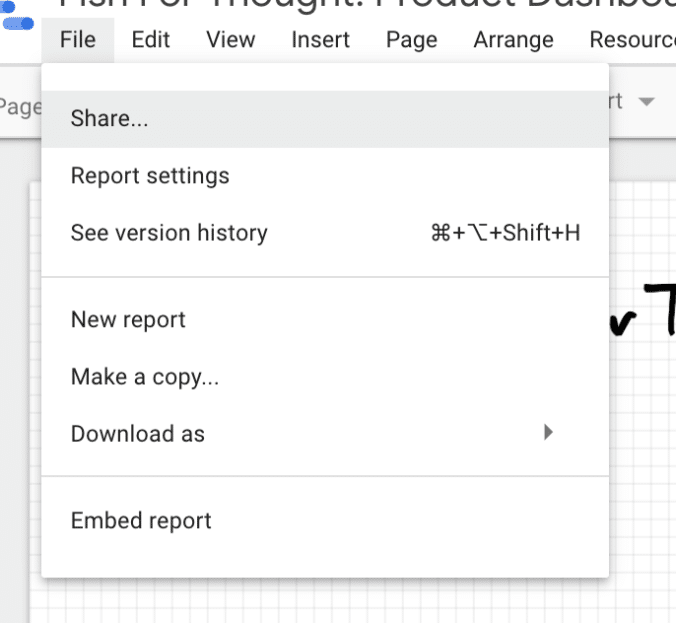Open the Insert menu
Image resolution: width=676 pixels, height=623 pixels.
[x=320, y=40]
